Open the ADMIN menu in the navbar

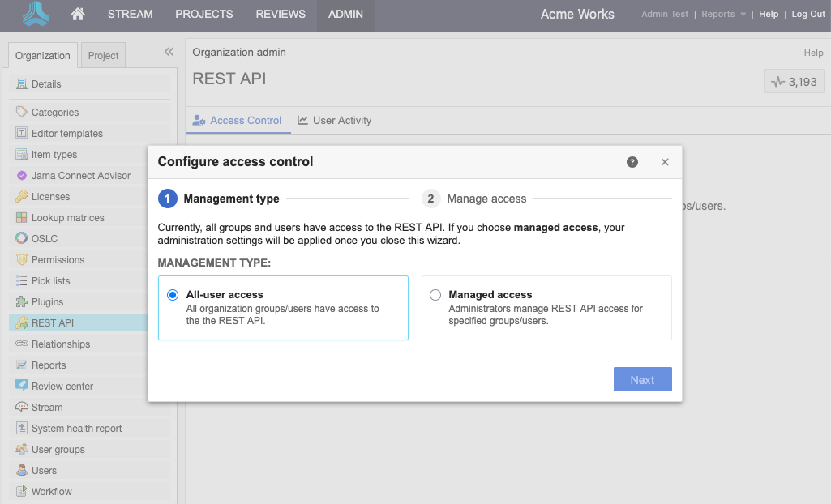pos(345,14)
